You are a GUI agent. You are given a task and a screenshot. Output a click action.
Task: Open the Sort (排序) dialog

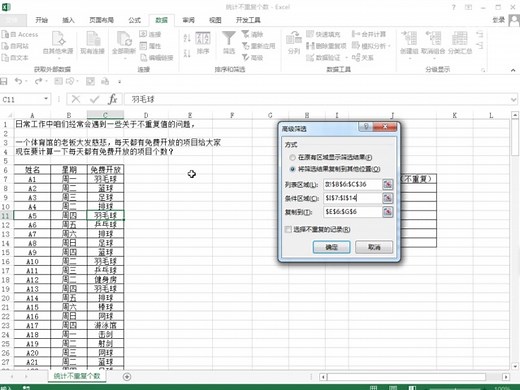click(203, 43)
